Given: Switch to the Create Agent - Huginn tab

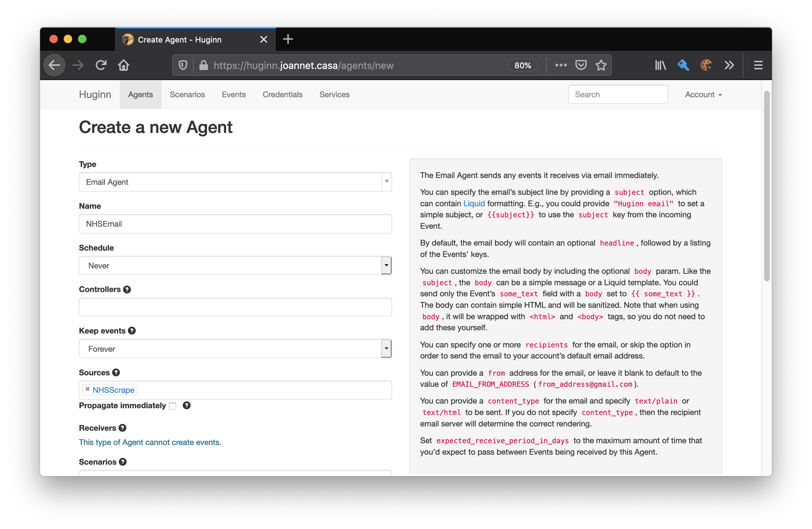Looking at the screenshot, I should point(195,39).
